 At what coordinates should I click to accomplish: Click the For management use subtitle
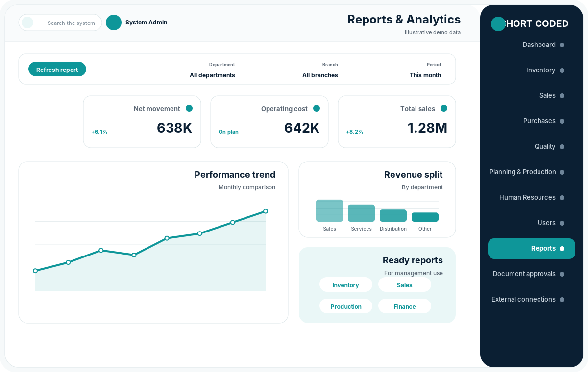[x=414, y=273]
